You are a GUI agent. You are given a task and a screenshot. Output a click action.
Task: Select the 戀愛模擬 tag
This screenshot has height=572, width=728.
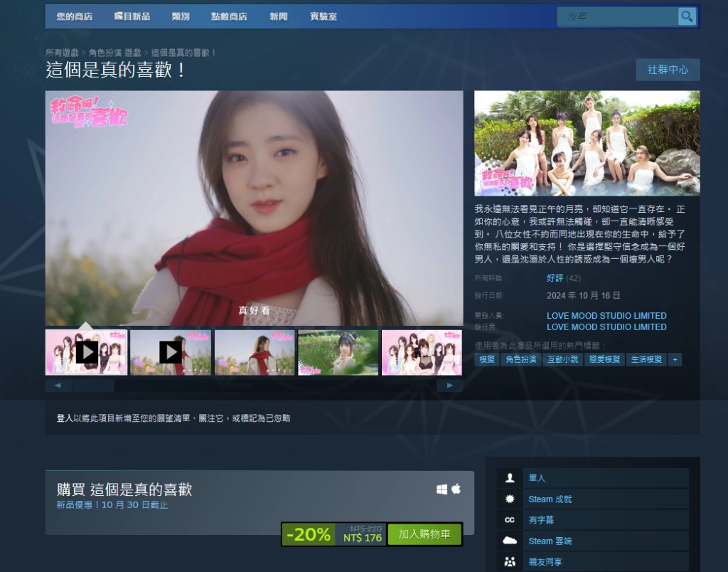click(x=604, y=359)
